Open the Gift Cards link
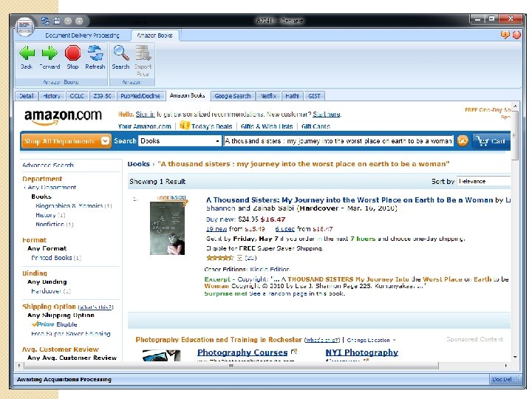 pos(316,126)
